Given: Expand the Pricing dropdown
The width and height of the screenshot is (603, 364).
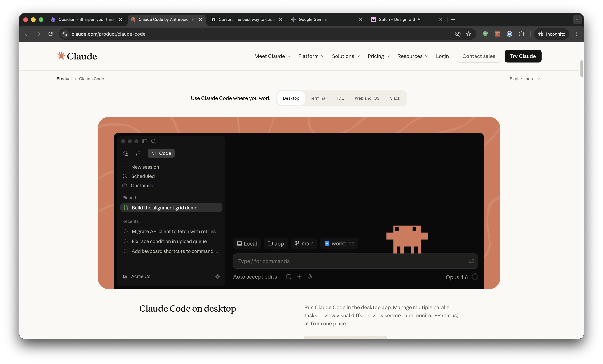Looking at the screenshot, I should coord(379,56).
